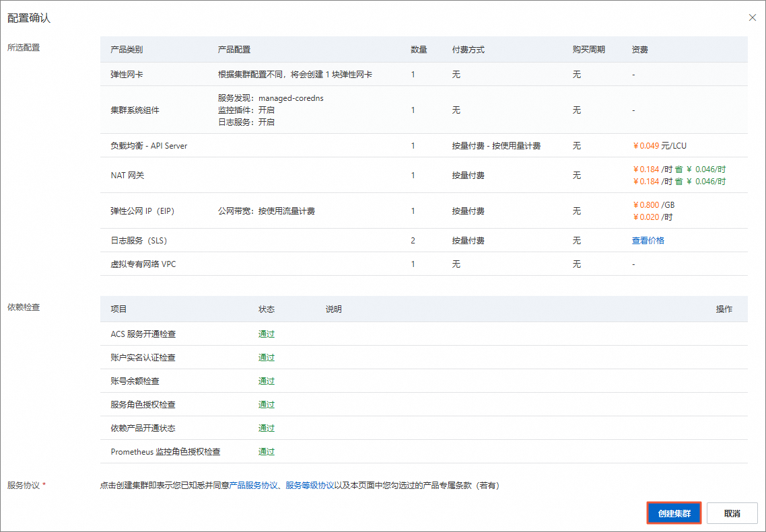
Task: Select the ¥0.800 /GB price
Action: [654, 205]
